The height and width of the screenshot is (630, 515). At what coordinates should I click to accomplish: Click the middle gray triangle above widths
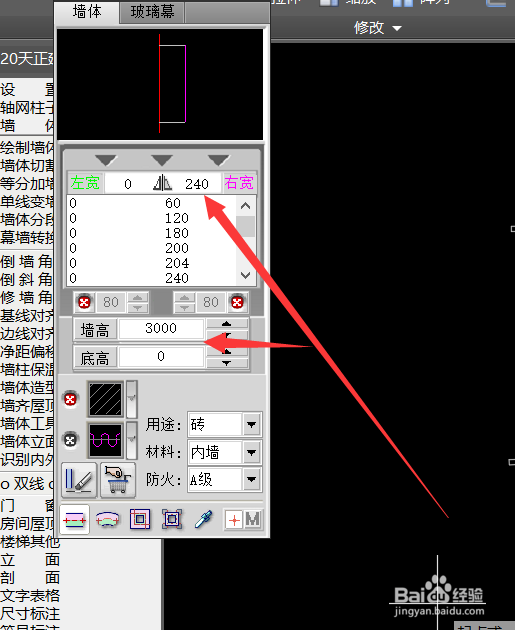162,160
